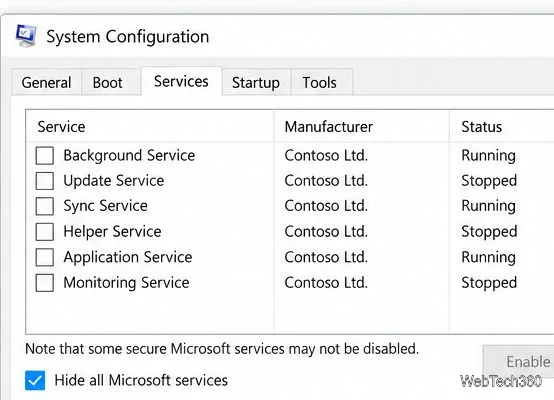Viewport: 554px width, 400px height.
Task: Enable the Background Service checkbox
Action: point(45,155)
